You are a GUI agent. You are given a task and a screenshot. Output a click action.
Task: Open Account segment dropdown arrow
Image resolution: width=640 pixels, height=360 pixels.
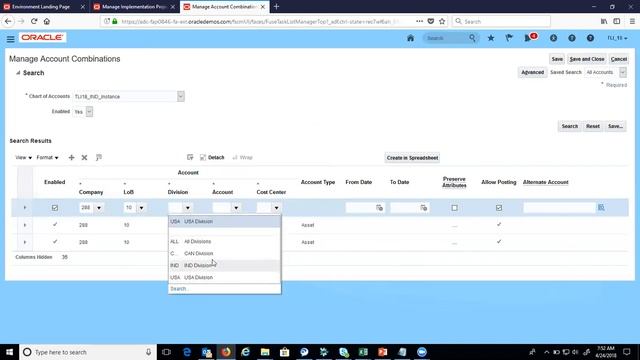tap(236, 208)
